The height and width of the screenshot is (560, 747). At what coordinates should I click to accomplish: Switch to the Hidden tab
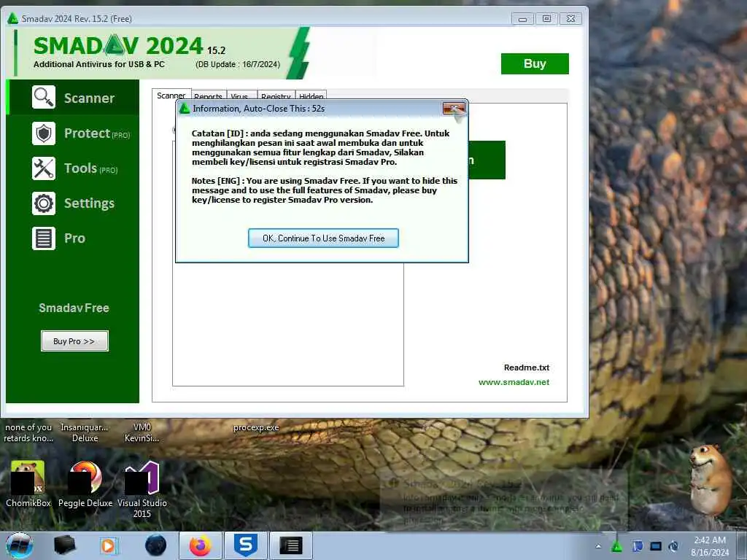(311, 96)
